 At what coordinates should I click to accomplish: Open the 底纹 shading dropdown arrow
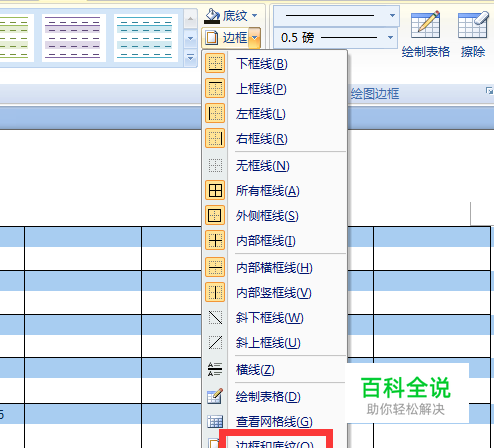(255, 15)
